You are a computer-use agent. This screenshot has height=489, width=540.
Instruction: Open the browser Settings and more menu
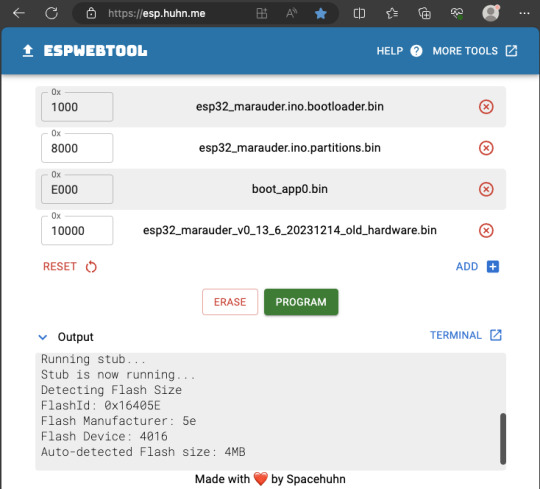click(524, 13)
